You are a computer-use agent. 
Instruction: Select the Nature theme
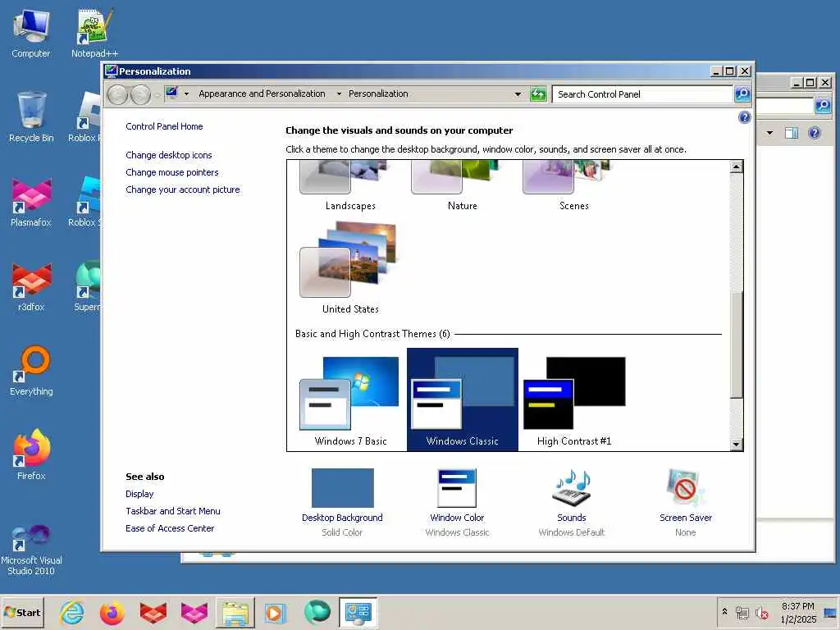[x=463, y=186]
